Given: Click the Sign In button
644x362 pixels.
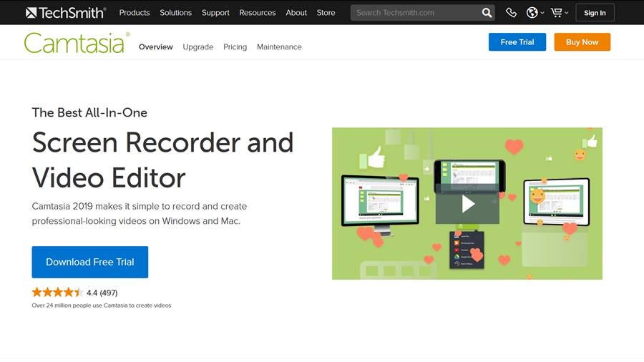Looking at the screenshot, I should (x=595, y=13).
